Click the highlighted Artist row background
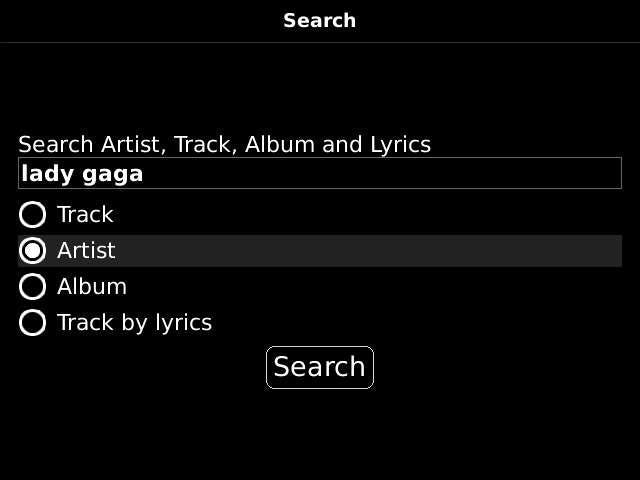The image size is (640, 480). 400,251
